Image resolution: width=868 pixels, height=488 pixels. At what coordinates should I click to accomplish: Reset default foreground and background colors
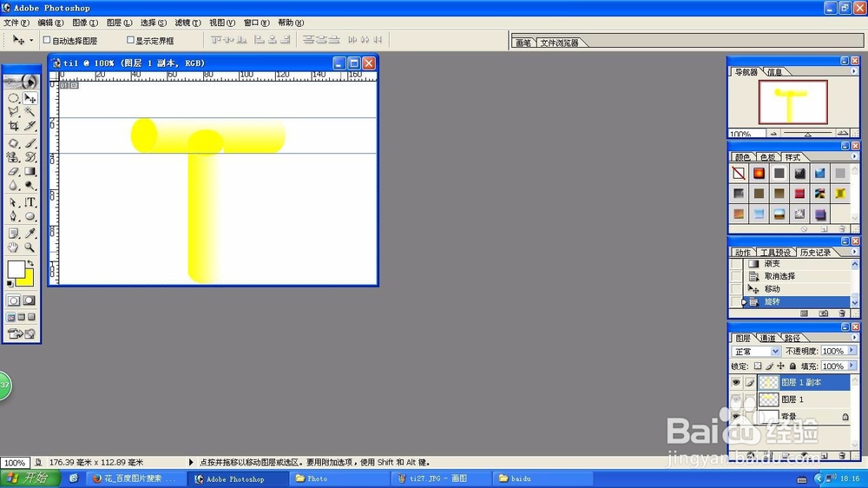(10, 284)
